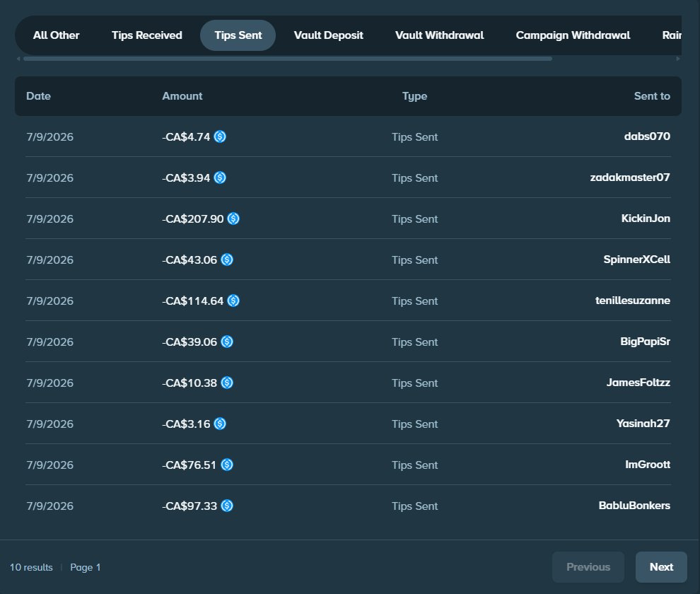Click the 10 results label
Image resolution: width=700 pixels, height=594 pixels.
coord(31,567)
